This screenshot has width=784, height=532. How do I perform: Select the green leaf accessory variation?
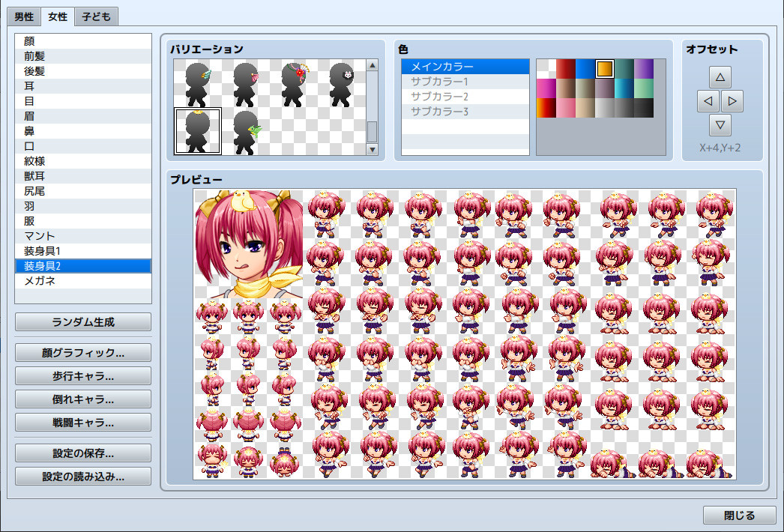(x=245, y=129)
